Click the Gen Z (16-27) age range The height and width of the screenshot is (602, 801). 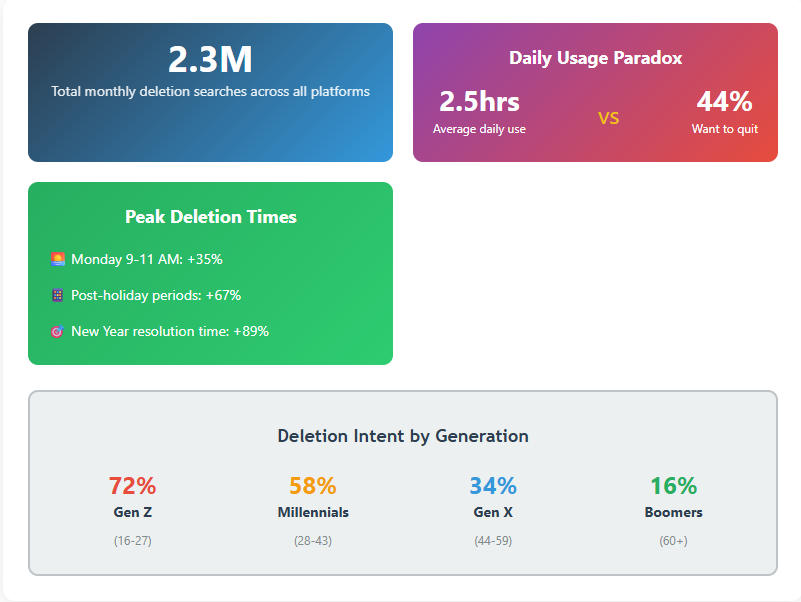click(x=132, y=540)
